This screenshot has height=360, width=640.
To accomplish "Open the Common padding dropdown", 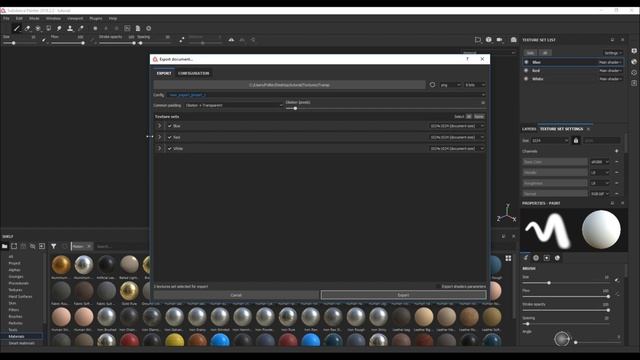I will coord(233,105).
